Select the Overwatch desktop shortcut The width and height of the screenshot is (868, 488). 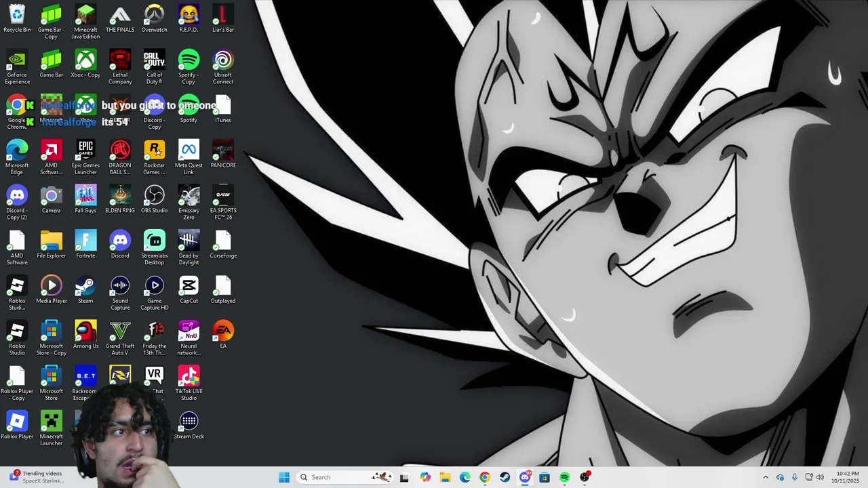154,19
